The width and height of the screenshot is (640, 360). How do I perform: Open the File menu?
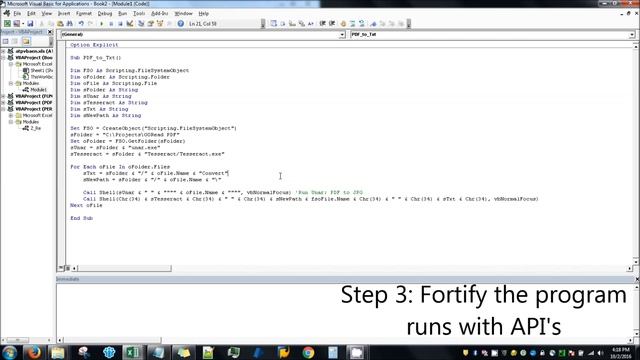tap(17, 13)
